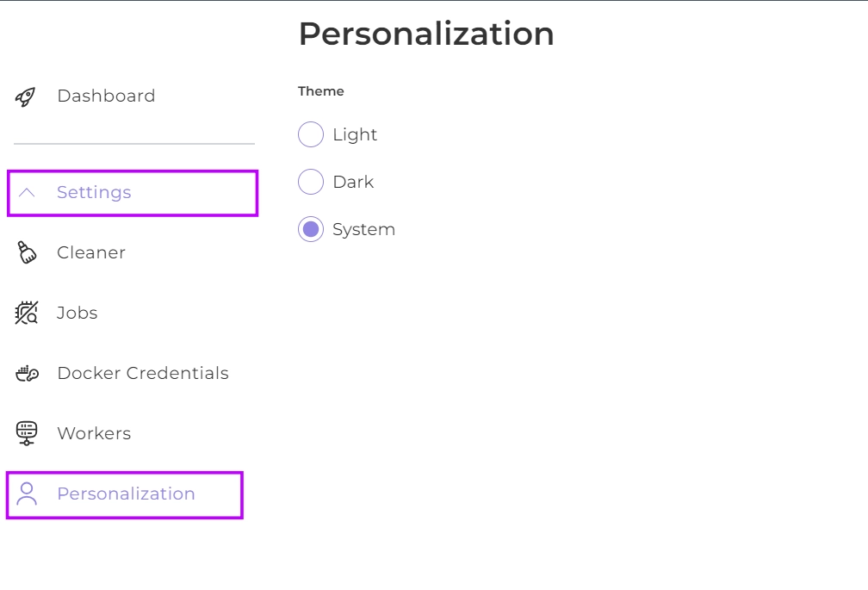Navigate to Docker Credentials
Screen dimensions: 868x590
tap(143, 373)
